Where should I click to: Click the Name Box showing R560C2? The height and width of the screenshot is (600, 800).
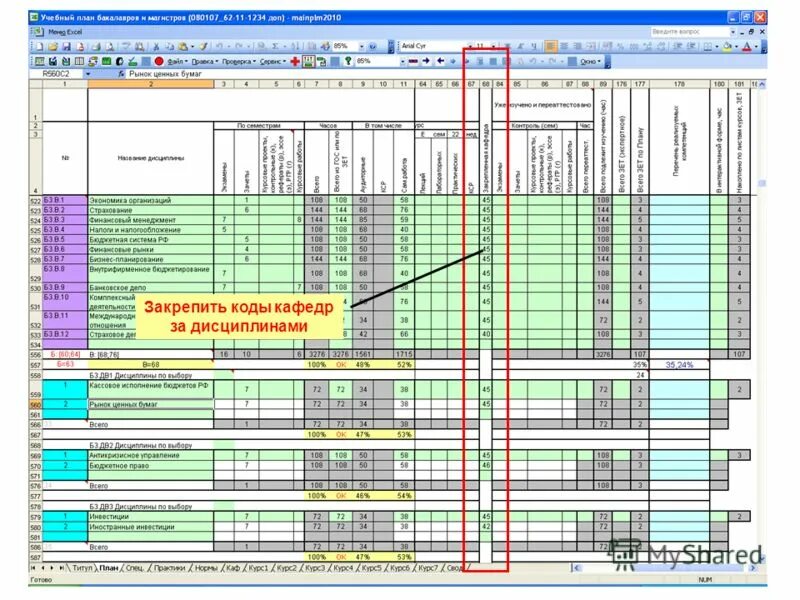coord(56,74)
